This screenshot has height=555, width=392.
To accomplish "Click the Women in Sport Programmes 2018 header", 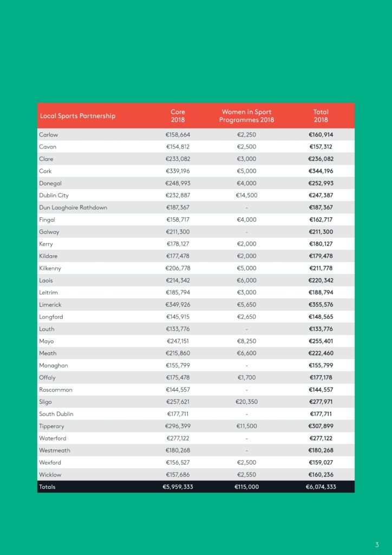I will (x=246, y=116).
